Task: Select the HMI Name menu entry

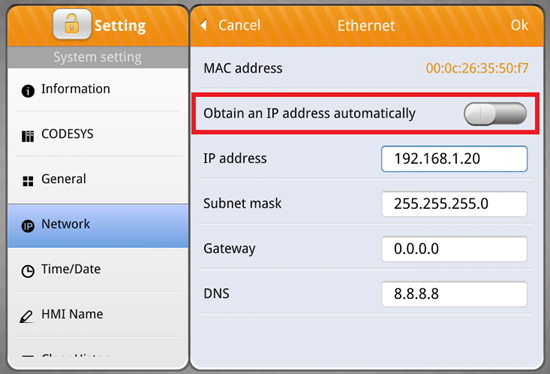Action: click(x=98, y=314)
